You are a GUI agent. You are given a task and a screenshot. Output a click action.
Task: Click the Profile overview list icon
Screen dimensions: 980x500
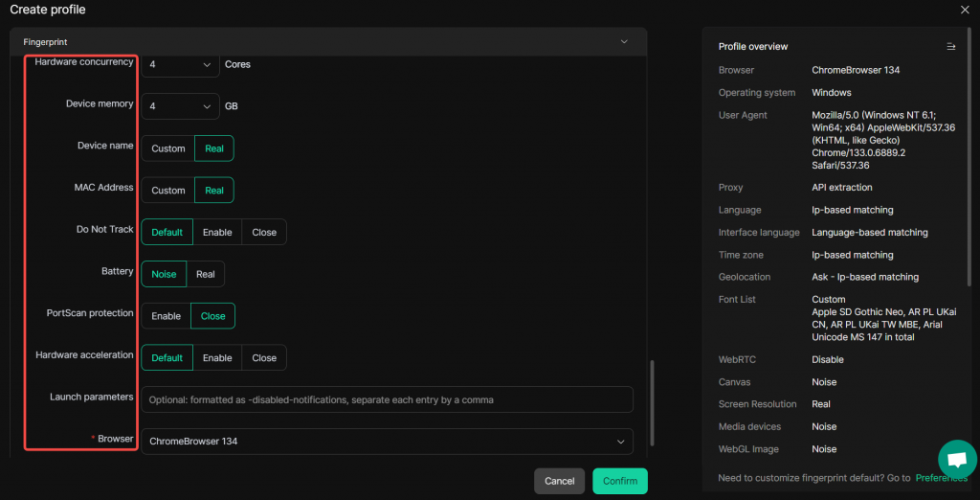click(950, 46)
